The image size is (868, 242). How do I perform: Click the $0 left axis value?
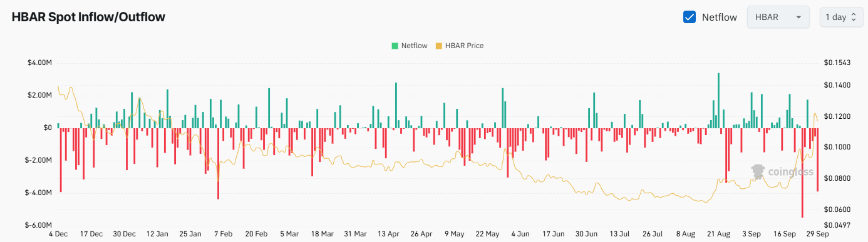pyautogui.click(x=48, y=128)
